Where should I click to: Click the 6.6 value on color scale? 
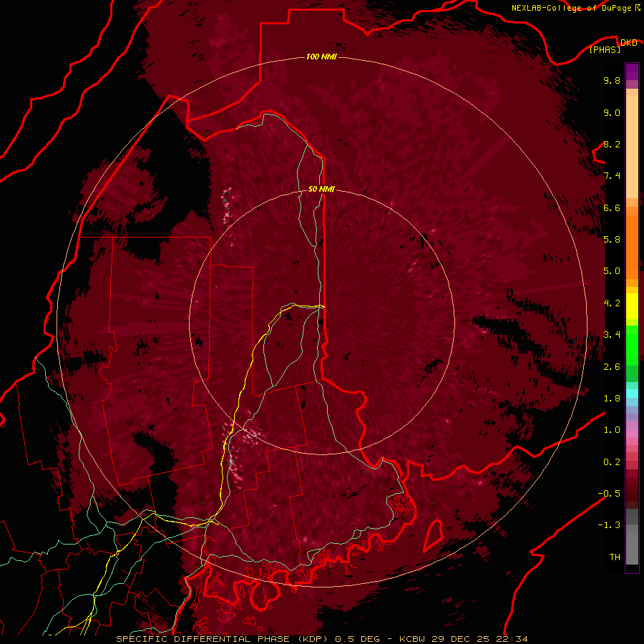[612, 208]
